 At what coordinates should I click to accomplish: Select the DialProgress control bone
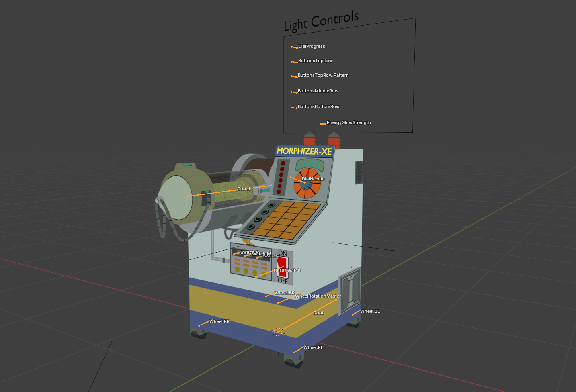click(294, 47)
